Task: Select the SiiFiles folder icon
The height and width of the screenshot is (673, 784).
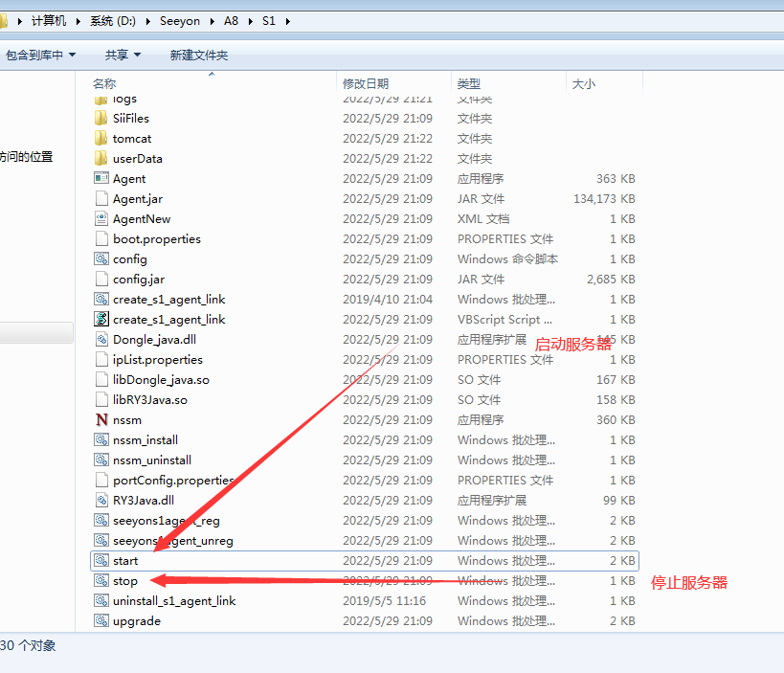Action: click(101, 119)
